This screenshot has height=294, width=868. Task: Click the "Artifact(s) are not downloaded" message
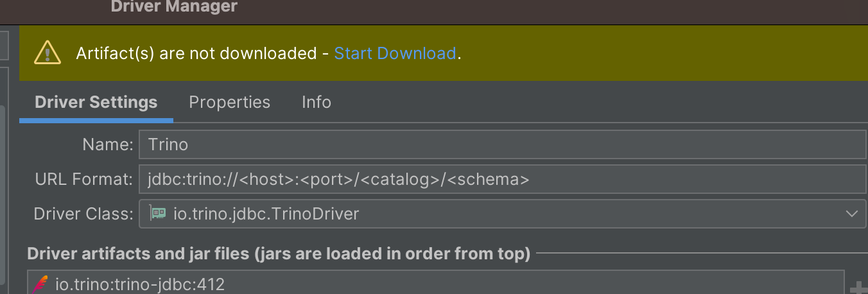pos(196,53)
